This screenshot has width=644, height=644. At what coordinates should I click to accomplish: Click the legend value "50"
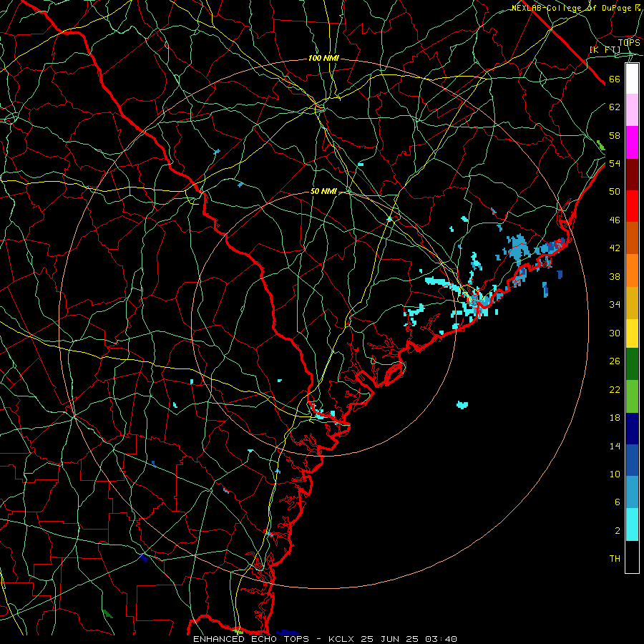point(615,192)
